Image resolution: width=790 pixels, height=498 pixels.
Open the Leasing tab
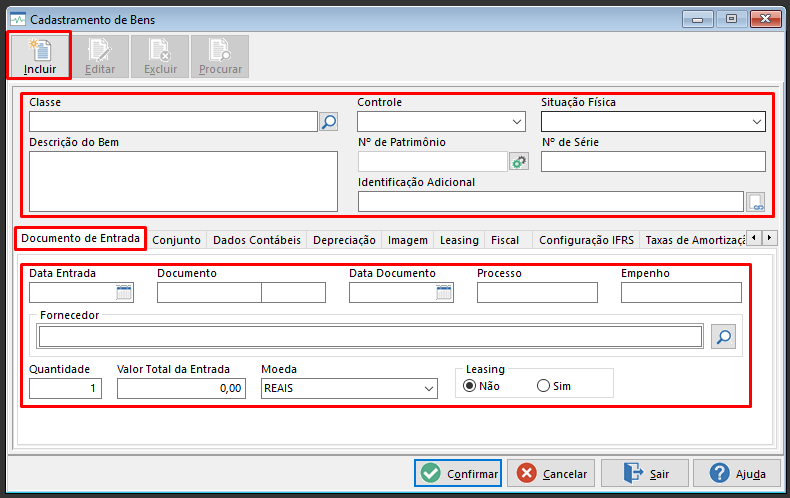459,240
